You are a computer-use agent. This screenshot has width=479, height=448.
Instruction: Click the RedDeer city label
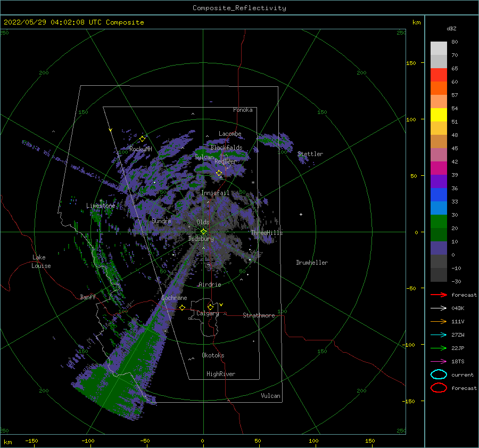tap(226, 161)
